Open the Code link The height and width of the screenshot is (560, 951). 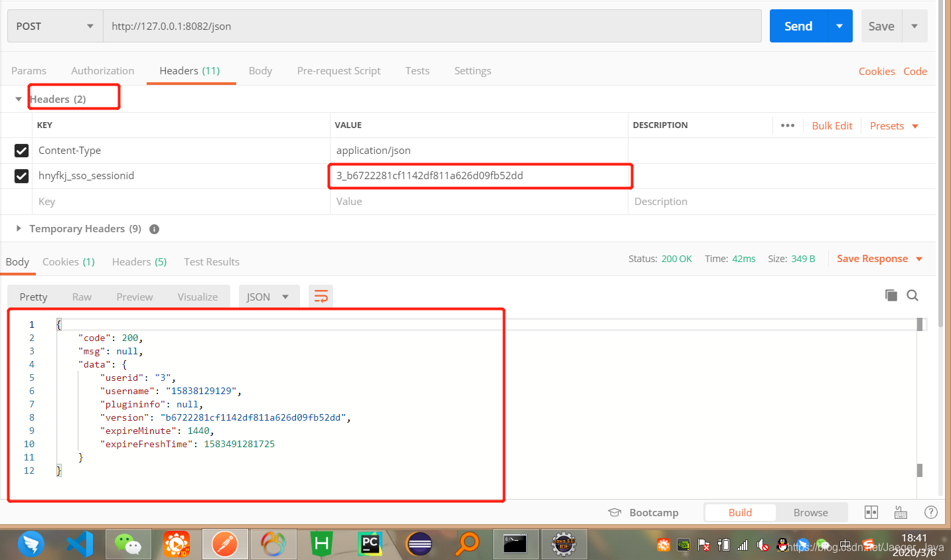915,71
